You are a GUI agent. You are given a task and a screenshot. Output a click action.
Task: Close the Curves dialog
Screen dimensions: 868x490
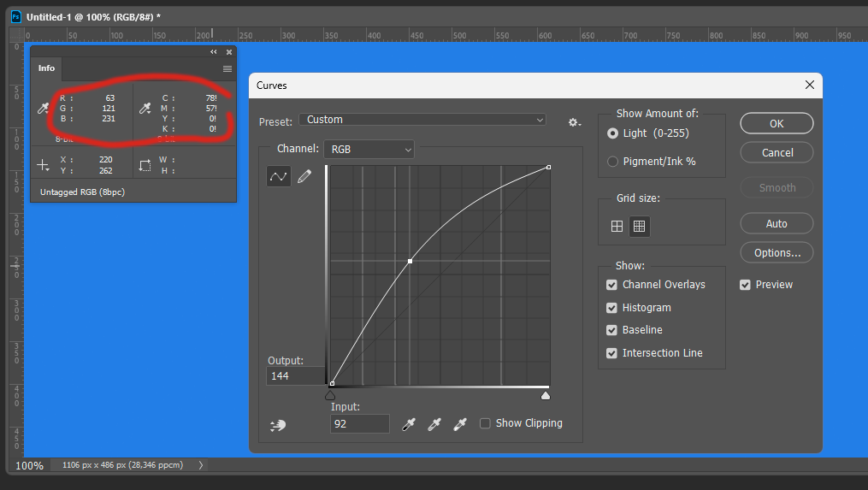click(809, 85)
